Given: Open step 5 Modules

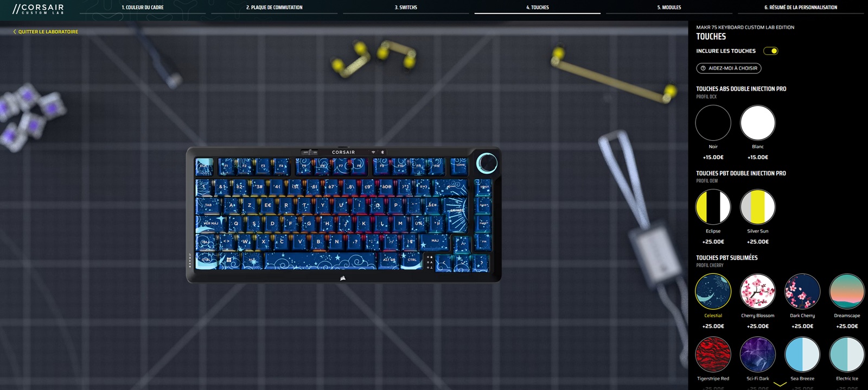Looking at the screenshot, I should tap(669, 8).
